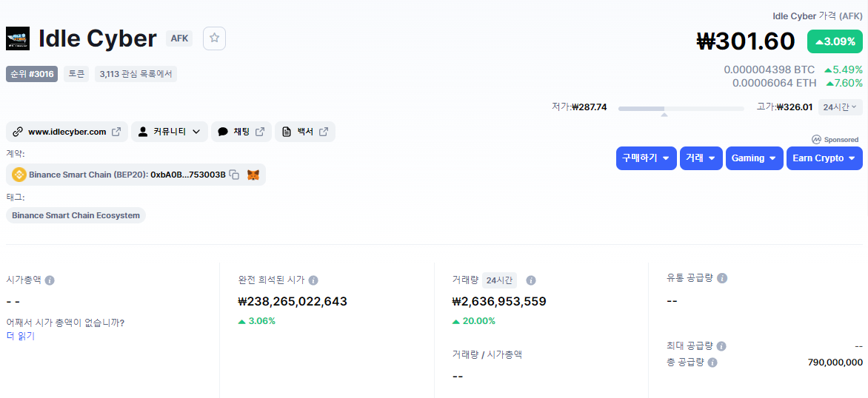Click the ₩301.60 price value
This screenshot has width=868, height=398.
[745, 41]
